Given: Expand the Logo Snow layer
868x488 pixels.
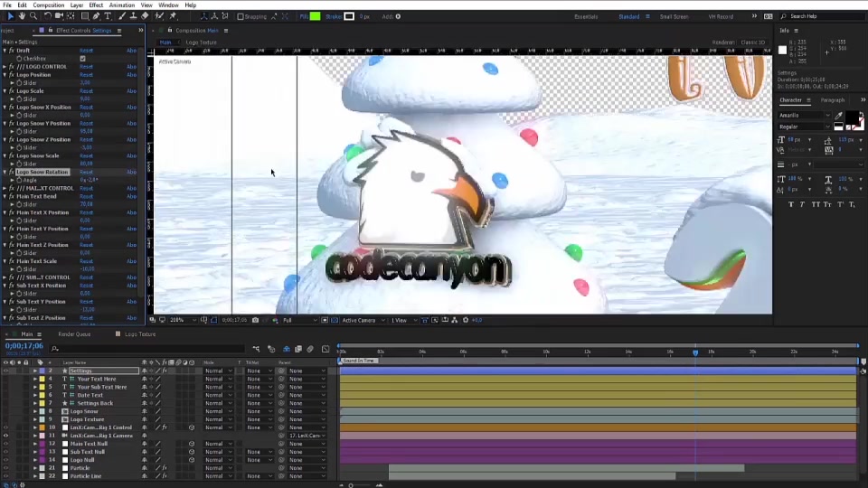Looking at the screenshot, I should (x=35, y=411).
